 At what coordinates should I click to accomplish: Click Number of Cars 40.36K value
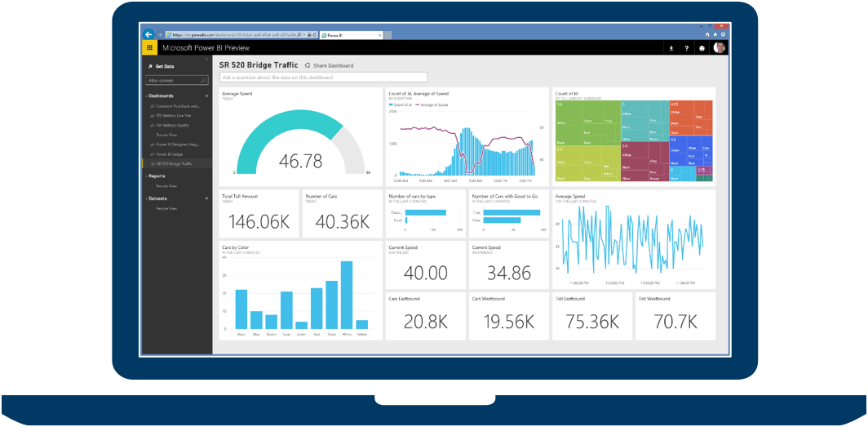(x=342, y=221)
